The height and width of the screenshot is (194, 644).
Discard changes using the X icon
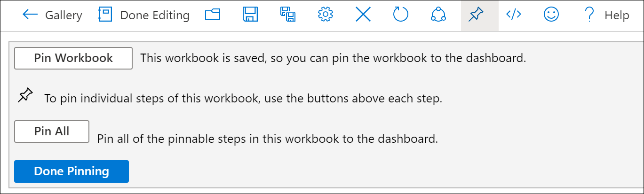coord(363,15)
